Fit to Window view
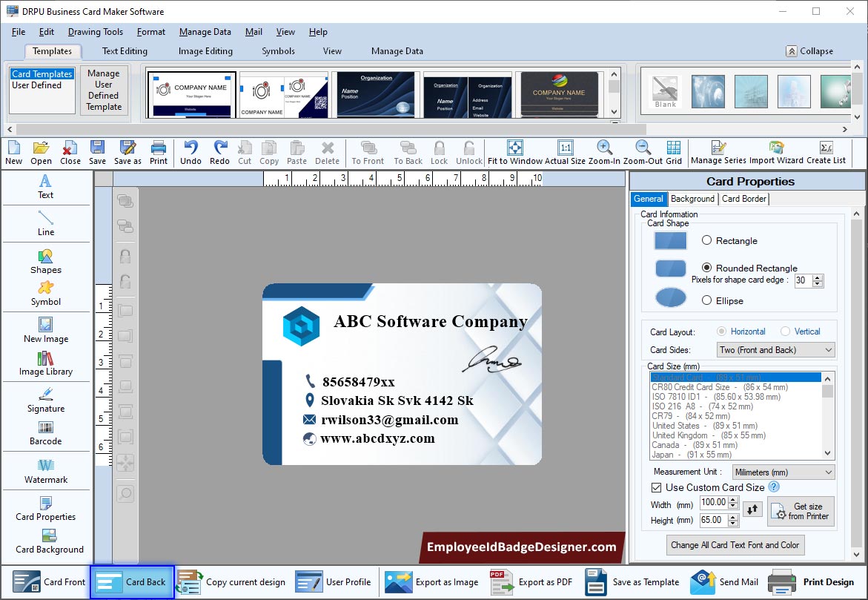Viewport: 868px width, 600px height. 515,152
